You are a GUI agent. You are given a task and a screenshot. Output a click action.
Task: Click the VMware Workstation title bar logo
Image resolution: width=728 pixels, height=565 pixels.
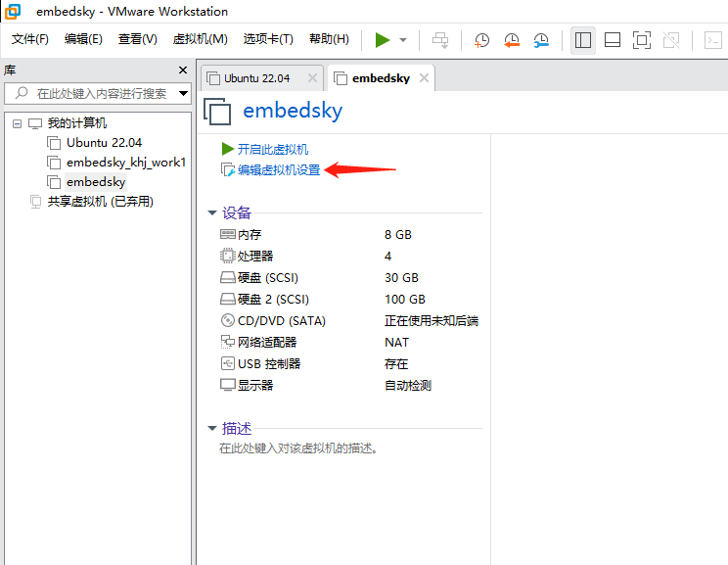coord(13,11)
